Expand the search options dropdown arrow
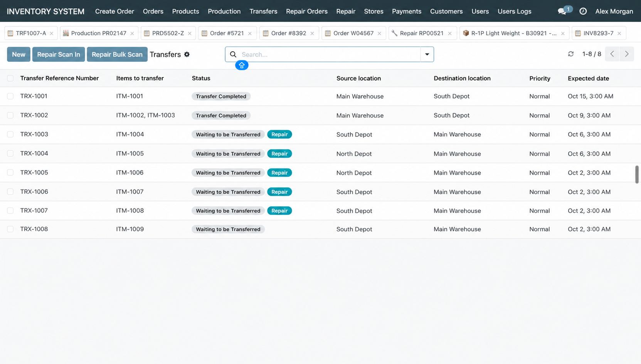 (427, 54)
